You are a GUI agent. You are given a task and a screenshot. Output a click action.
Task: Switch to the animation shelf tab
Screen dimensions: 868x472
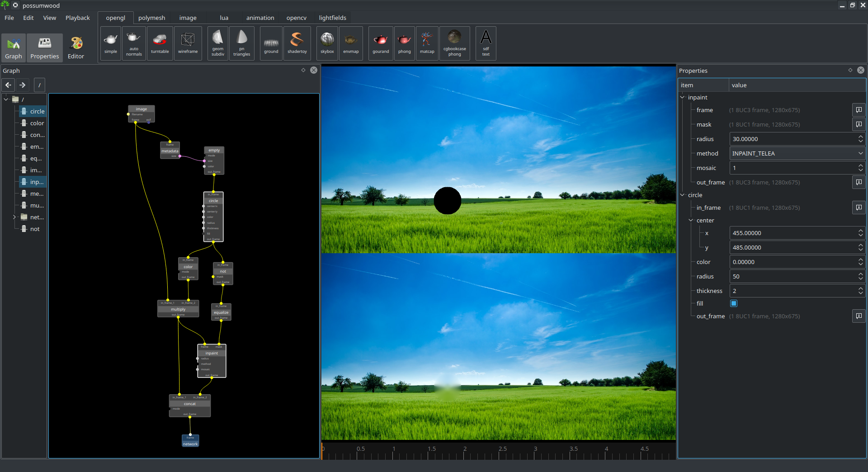tap(260, 18)
